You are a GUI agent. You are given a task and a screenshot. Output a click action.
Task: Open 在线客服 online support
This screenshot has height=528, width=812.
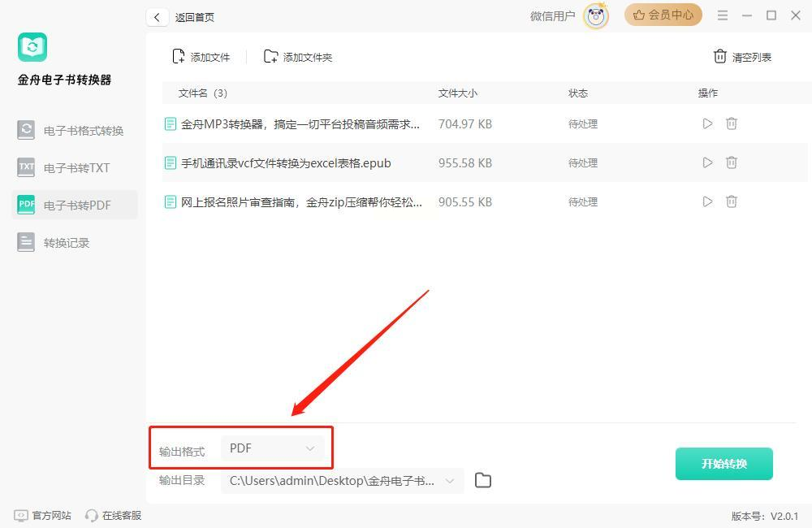coord(113,516)
